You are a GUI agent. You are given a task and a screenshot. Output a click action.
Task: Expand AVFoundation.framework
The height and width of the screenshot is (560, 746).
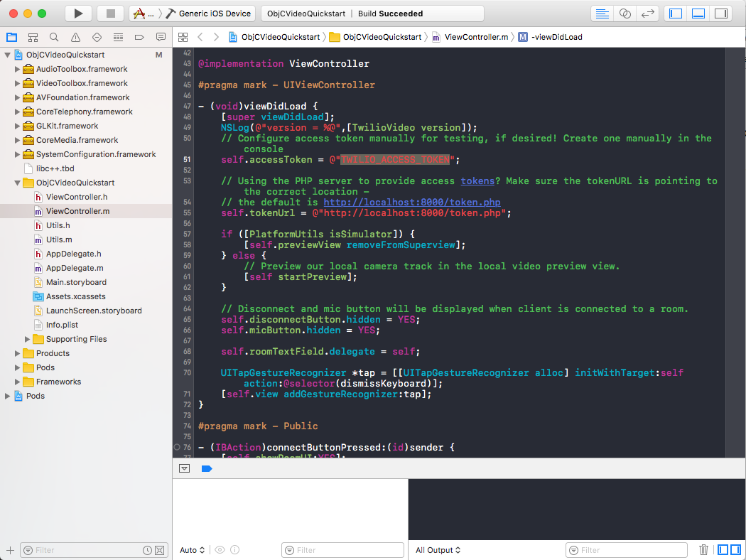pyautogui.click(x=18, y=97)
